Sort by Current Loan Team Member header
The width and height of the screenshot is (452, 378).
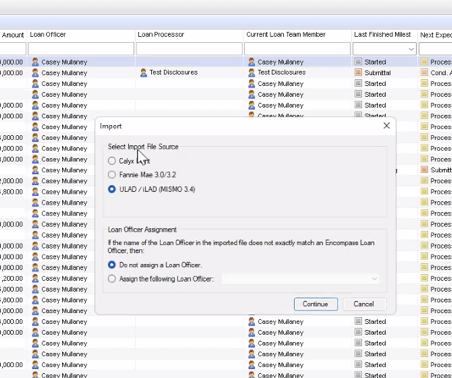(x=286, y=34)
